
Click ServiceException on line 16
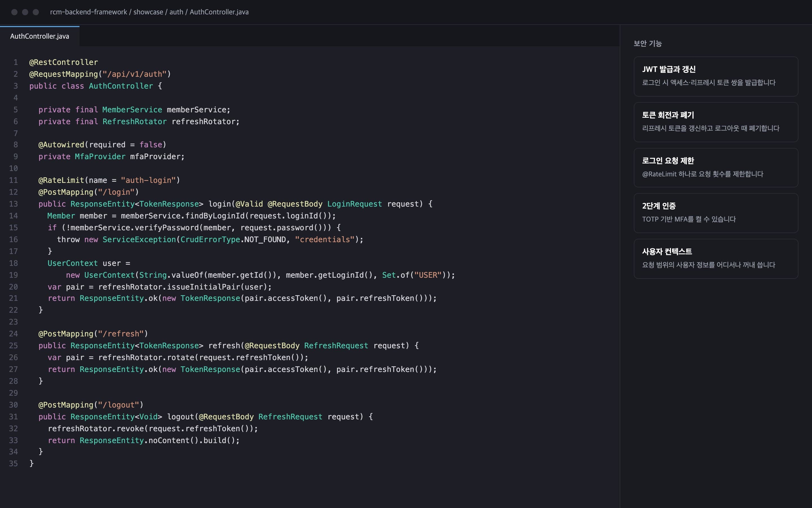click(x=139, y=240)
